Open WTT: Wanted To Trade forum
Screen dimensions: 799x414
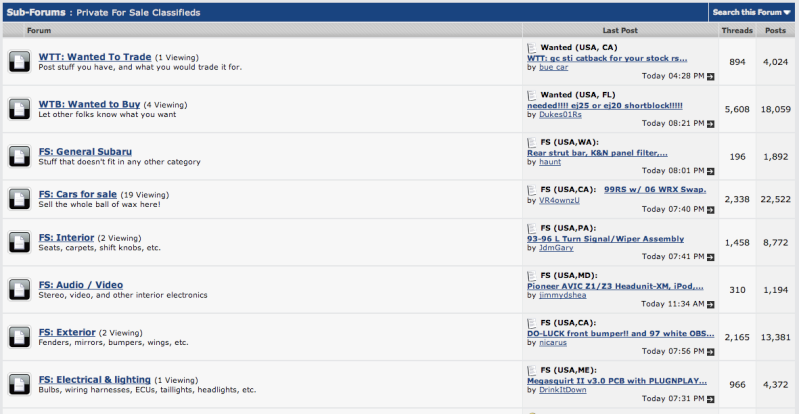(x=95, y=57)
